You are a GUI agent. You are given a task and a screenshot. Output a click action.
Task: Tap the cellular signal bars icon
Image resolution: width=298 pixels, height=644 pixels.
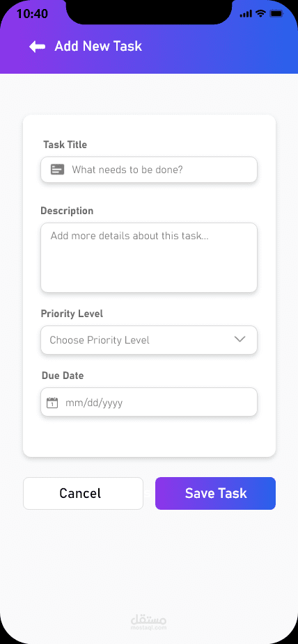pyautogui.click(x=246, y=14)
